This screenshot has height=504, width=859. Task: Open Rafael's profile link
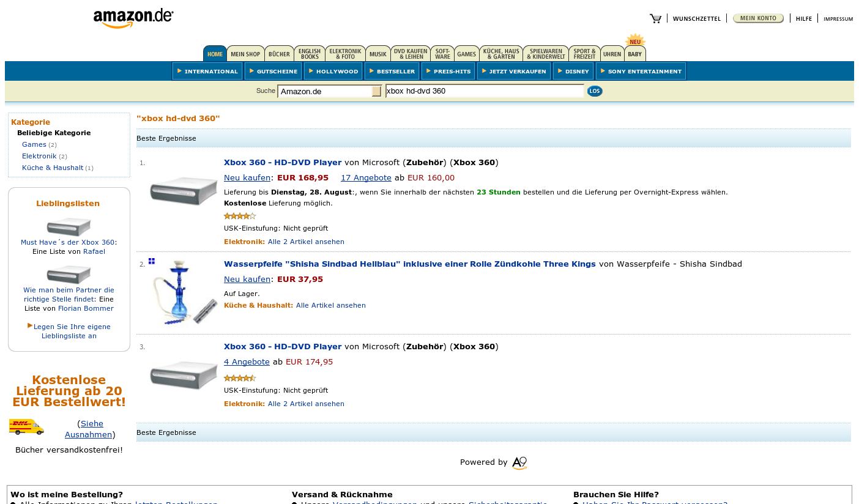94,251
